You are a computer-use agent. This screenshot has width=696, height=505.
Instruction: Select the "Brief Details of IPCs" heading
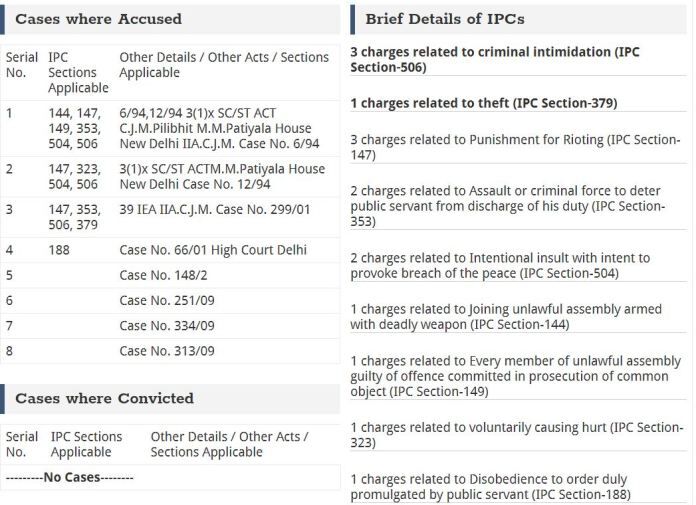[x=444, y=18]
